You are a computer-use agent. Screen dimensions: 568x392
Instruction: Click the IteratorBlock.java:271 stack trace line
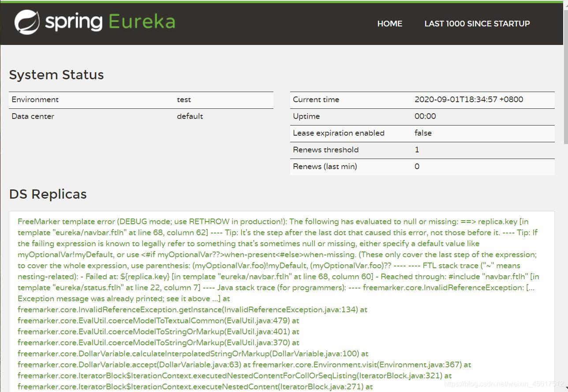click(x=195, y=387)
